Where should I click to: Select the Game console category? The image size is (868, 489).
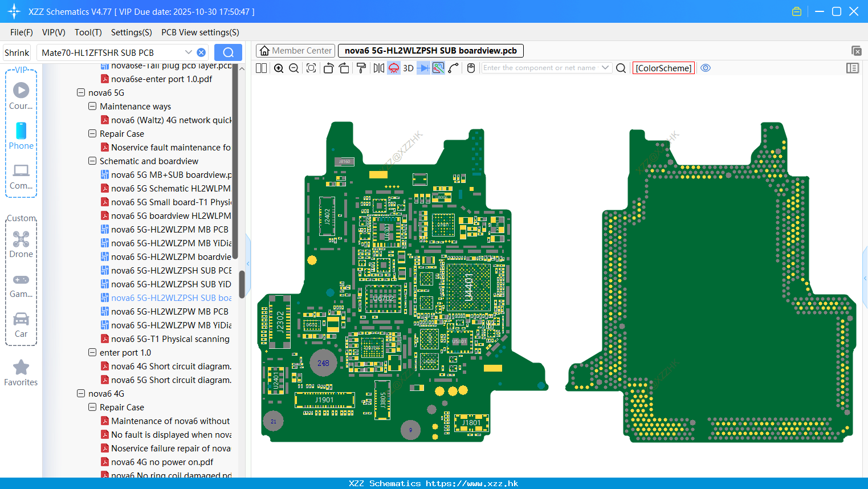point(21,286)
